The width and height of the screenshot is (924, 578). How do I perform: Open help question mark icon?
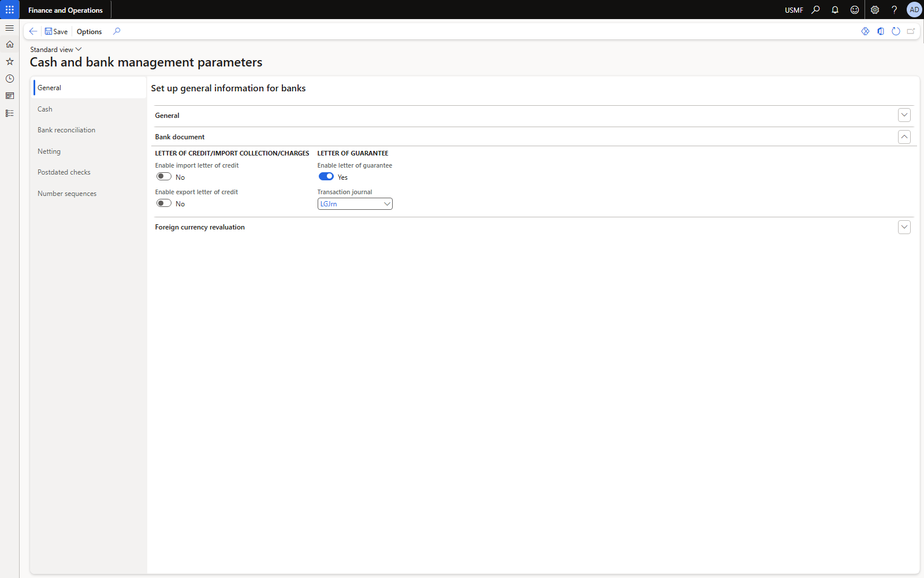tap(894, 10)
